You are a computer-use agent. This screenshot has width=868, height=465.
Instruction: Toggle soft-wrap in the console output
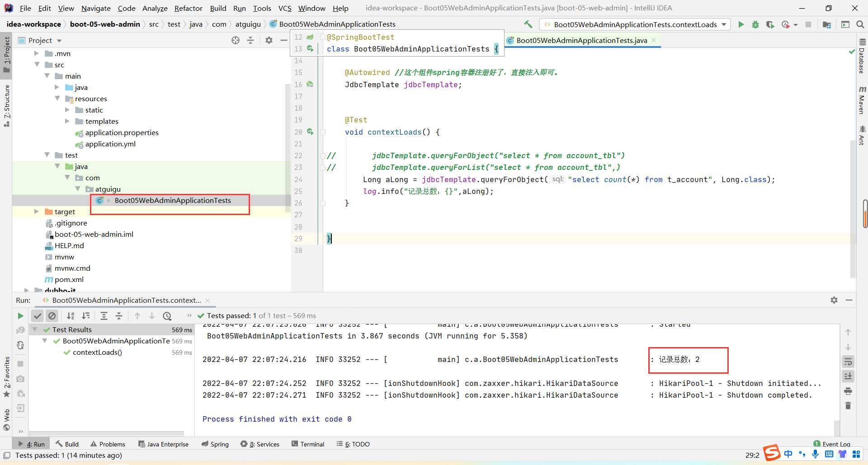tap(848, 362)
